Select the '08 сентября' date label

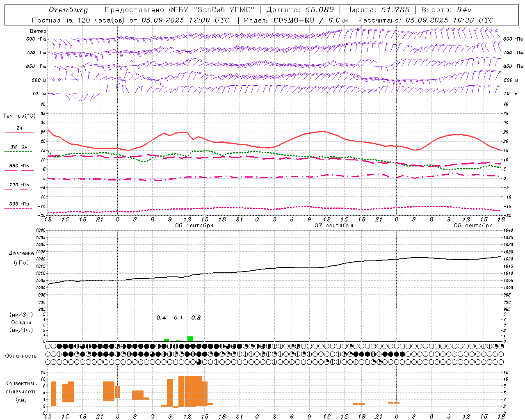click(x=473, y=226)
